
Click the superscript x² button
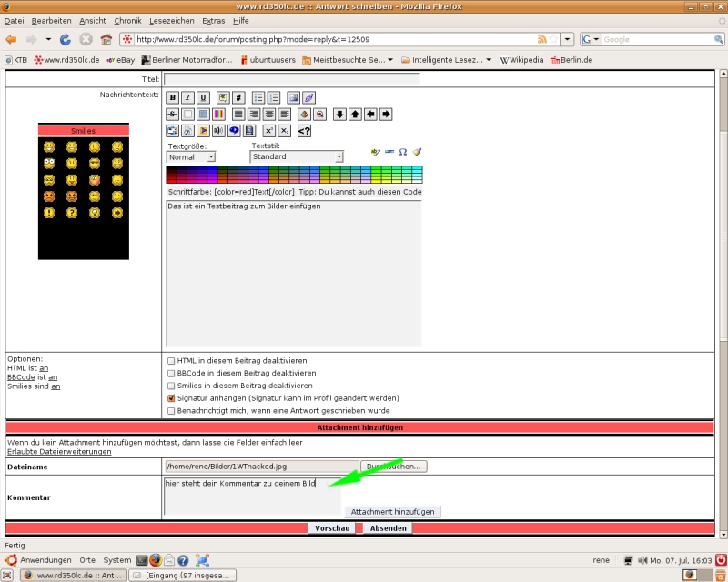pos(268,131)
